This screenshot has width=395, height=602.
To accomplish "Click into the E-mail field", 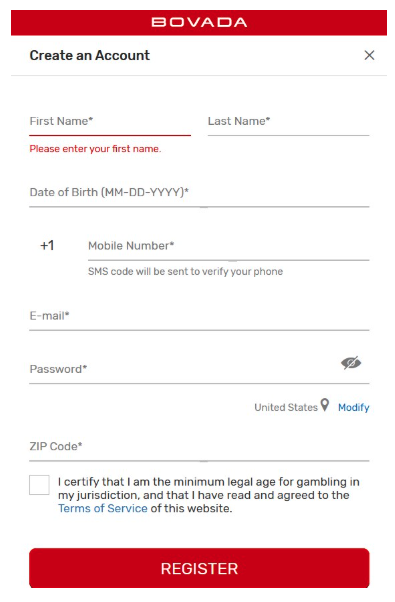I will click(x=199, y=317).
